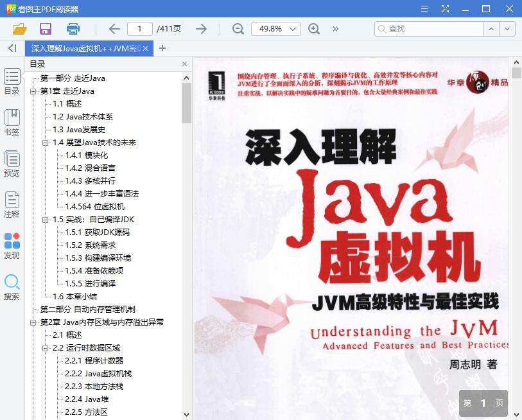Close the 目录 panel
The height and width of the screenshot is (420, 522).
click(x=185, y=64)
